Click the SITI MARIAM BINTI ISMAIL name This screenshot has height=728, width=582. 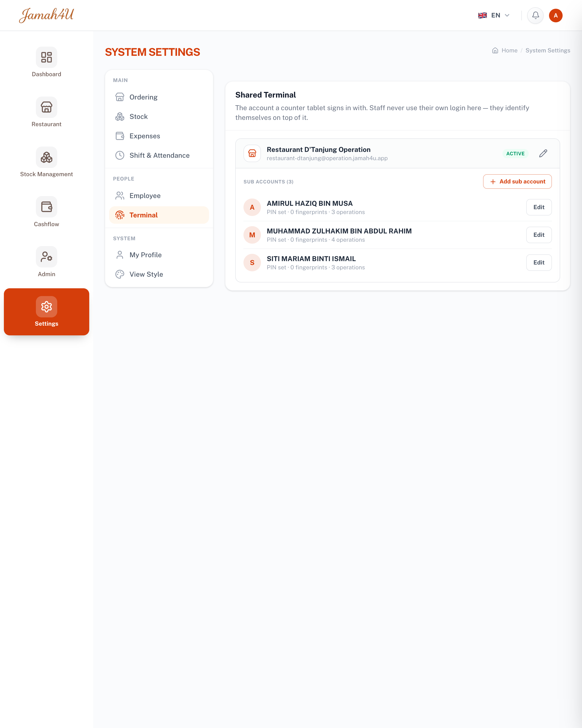pyautogui.click(x=311, y=259)
